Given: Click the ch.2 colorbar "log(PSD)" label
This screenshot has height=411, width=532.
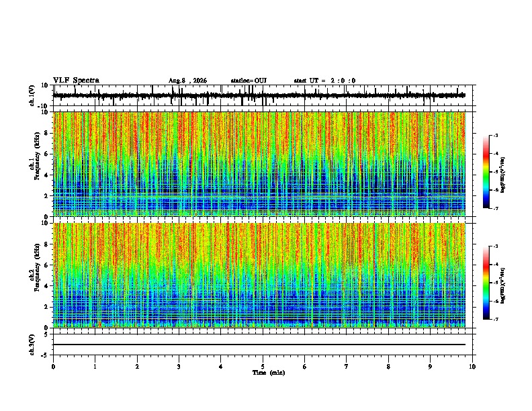Looking at the screenshot, I should pyautogui.click(x=503, y=285).
